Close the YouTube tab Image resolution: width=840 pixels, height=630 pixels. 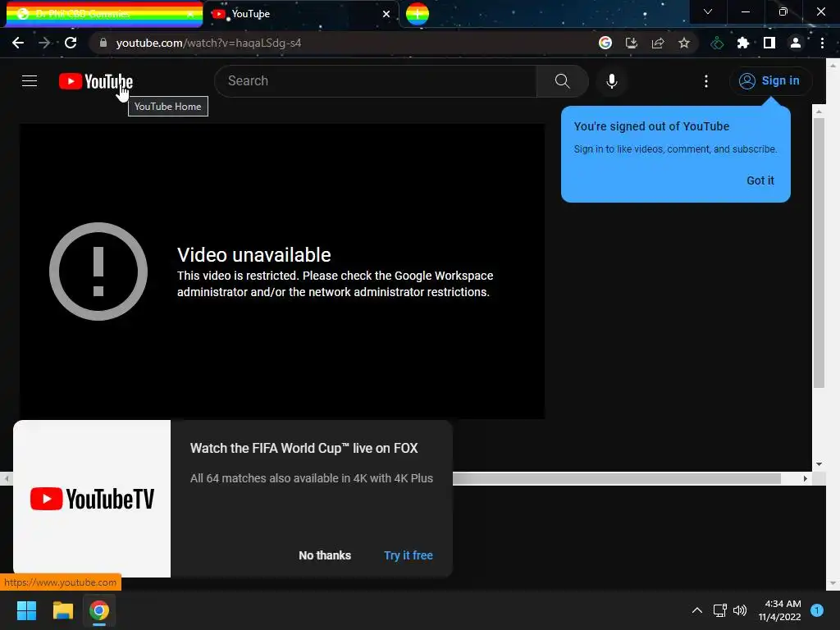(x=386, y=14)
